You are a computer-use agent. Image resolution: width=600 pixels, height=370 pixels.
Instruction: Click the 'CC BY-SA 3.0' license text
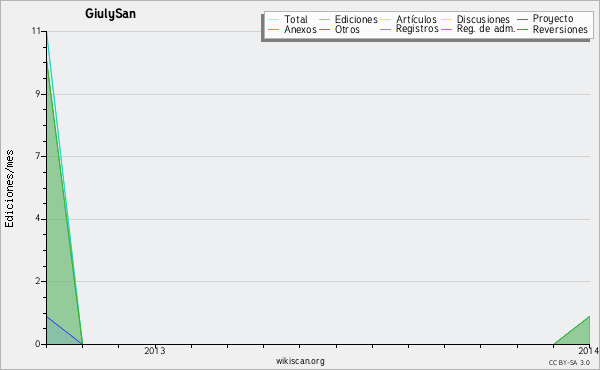point(569,363)
